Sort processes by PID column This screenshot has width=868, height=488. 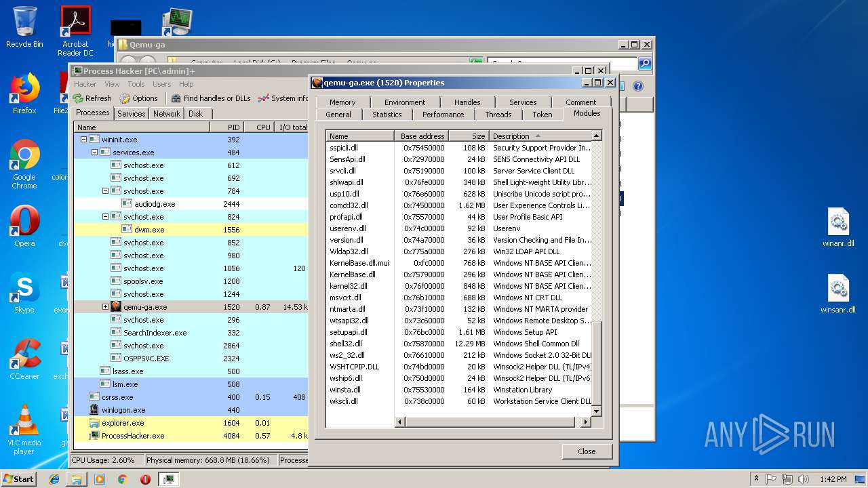227,127
